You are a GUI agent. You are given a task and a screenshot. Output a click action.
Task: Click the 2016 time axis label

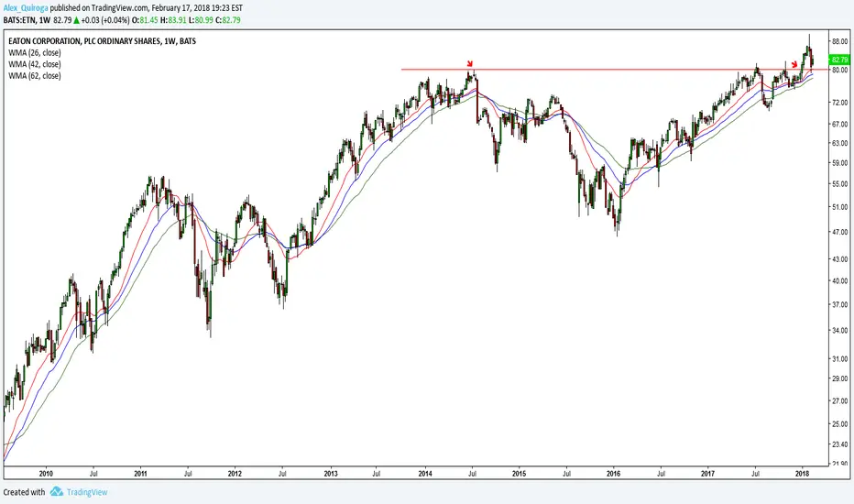pos(613,474)
